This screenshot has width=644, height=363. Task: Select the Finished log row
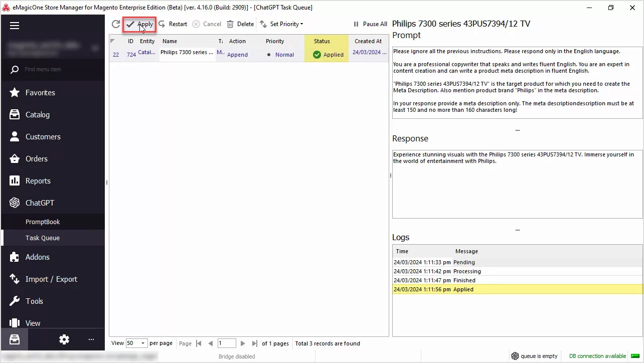517,280
